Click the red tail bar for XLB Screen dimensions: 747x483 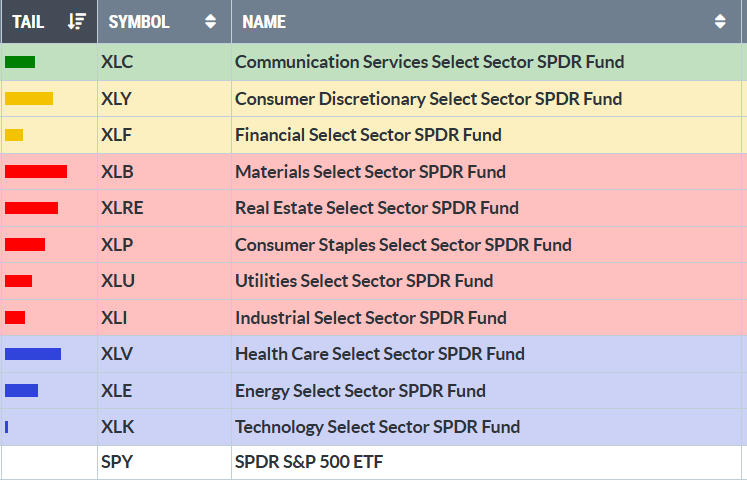(x=36, y=171)
